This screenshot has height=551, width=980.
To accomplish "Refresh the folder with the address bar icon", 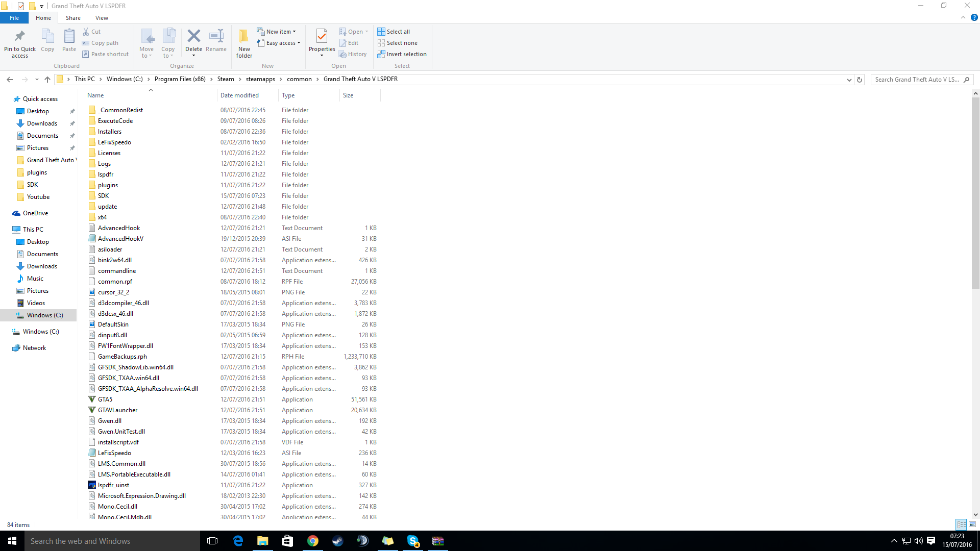I will tap(860, 80).
